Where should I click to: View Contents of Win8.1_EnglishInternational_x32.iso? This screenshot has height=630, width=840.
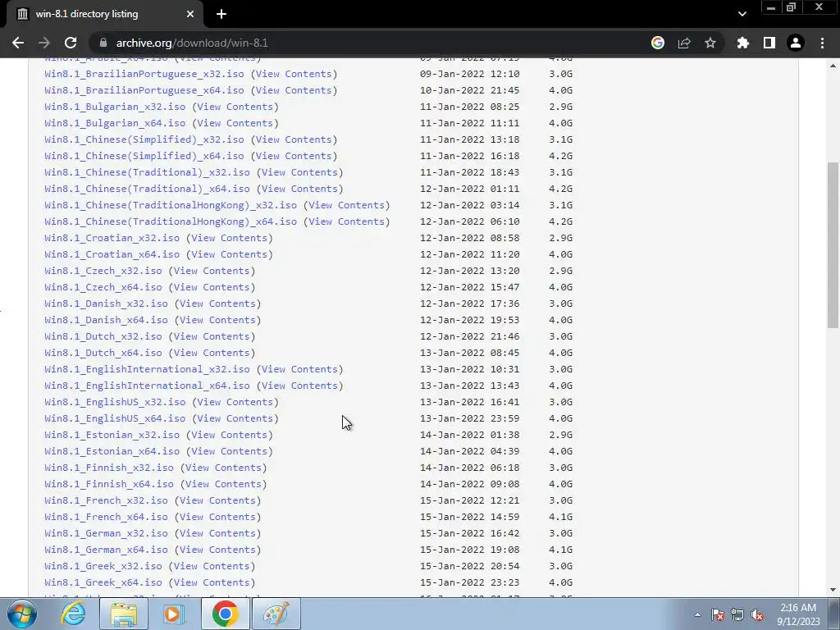click(x=299, y=369)
